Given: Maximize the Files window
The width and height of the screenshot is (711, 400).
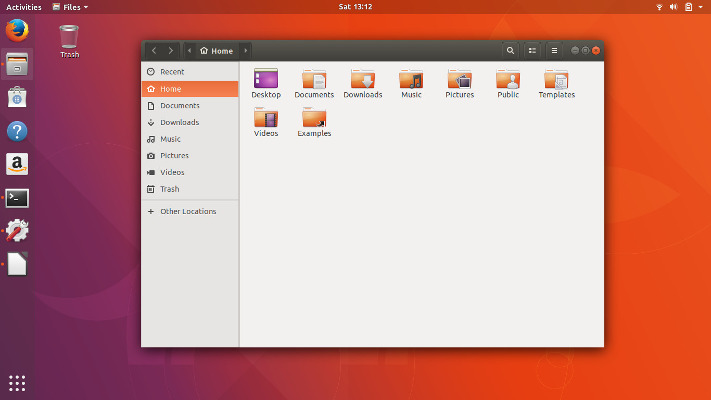Looking at the screenshot, I should [585, 50].
